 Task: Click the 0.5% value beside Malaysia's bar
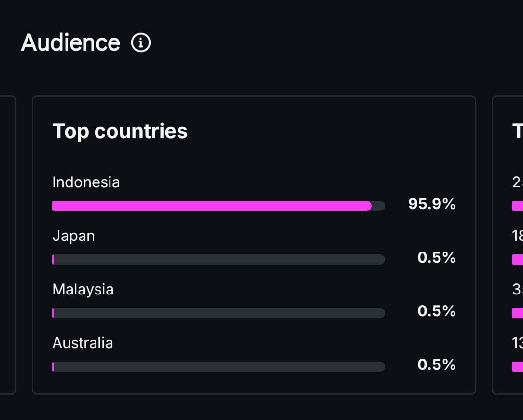coord(436,311)
